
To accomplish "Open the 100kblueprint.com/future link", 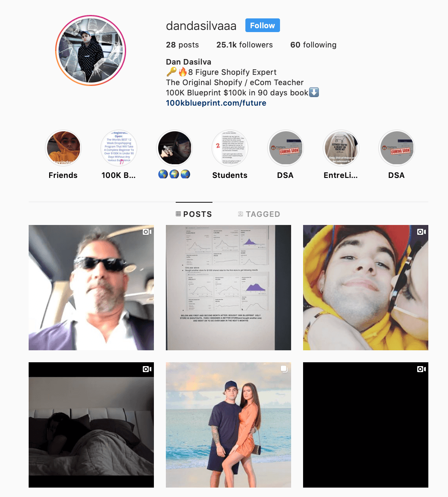I will point(216,103).
